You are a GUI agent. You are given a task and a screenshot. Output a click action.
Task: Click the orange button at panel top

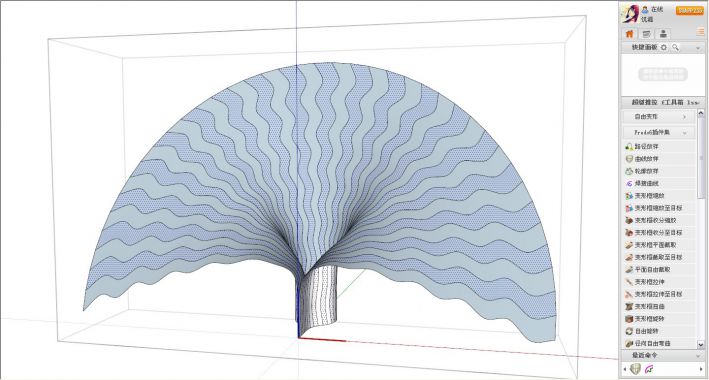point(690,11)
